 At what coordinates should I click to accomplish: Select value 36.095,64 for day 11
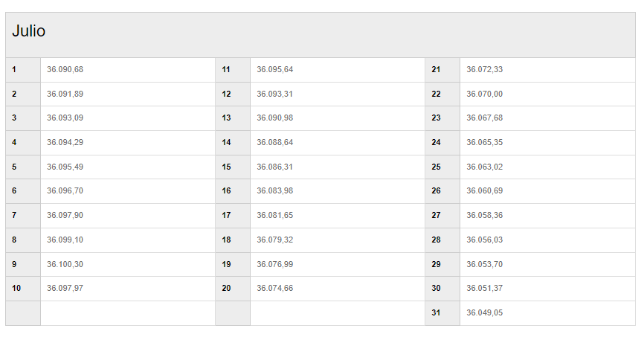pyautogui.click(x=274, y=69)
